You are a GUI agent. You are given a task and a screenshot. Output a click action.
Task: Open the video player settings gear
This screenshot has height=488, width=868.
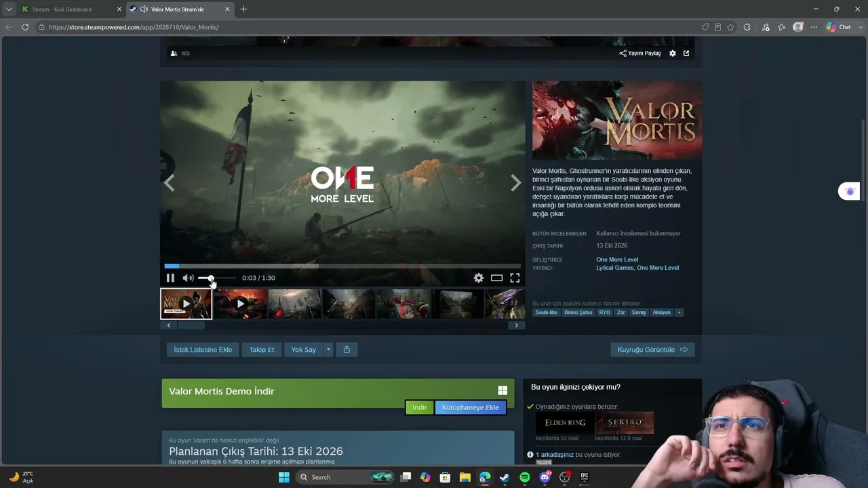click(x=479, y=278)
